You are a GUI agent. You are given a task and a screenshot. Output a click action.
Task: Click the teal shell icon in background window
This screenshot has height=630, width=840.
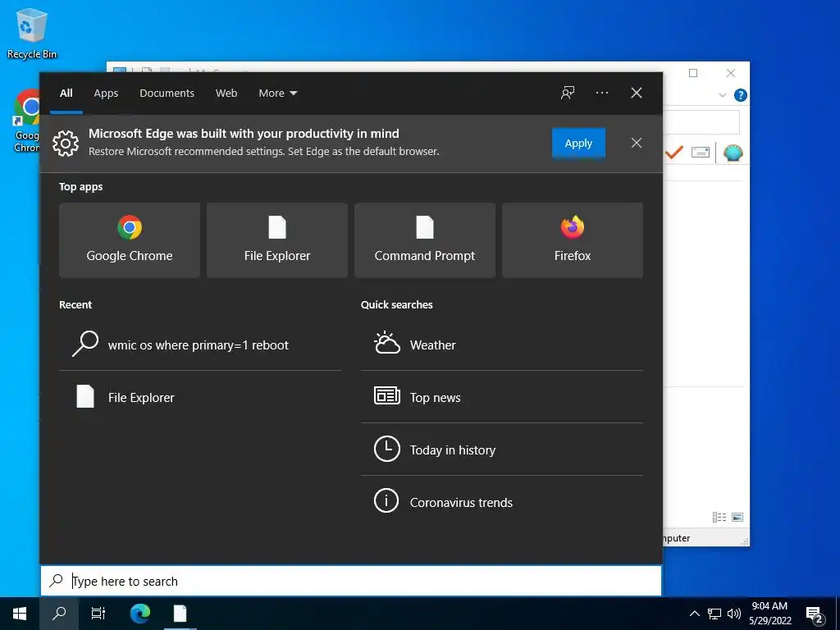coord(733,153)
